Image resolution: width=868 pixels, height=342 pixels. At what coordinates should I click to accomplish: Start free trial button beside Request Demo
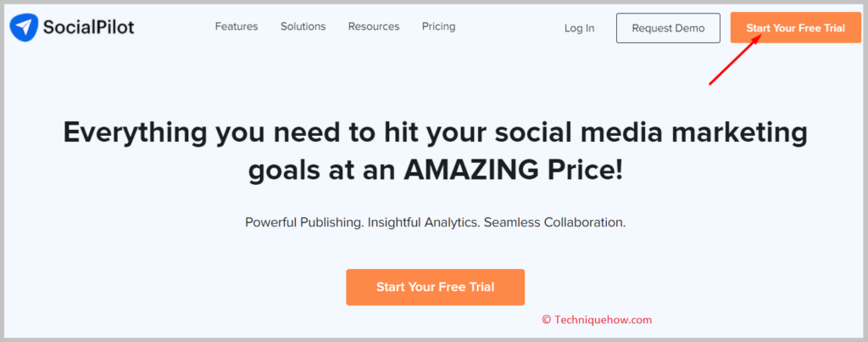click(x=795, y=28)
